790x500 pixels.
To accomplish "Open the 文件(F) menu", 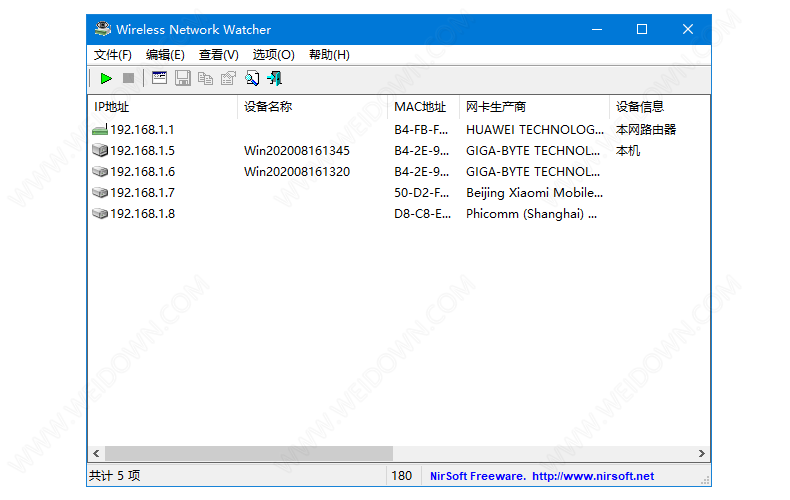I will coord(113,55).
